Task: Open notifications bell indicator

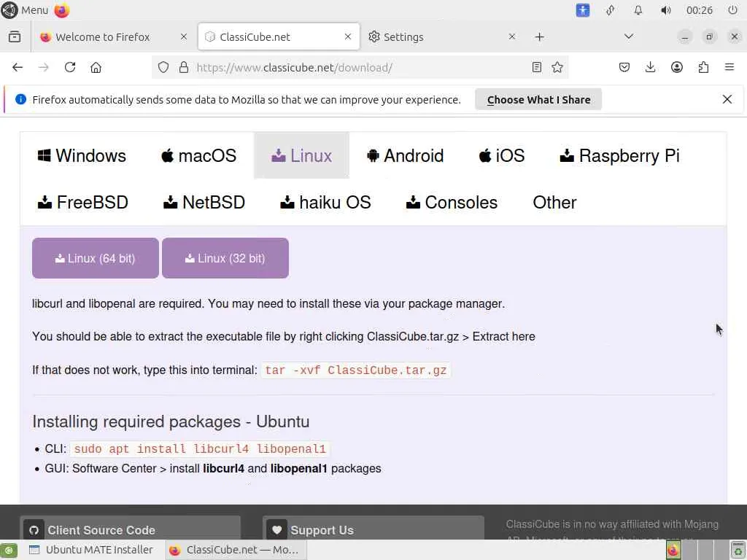Action: [638, 10]
